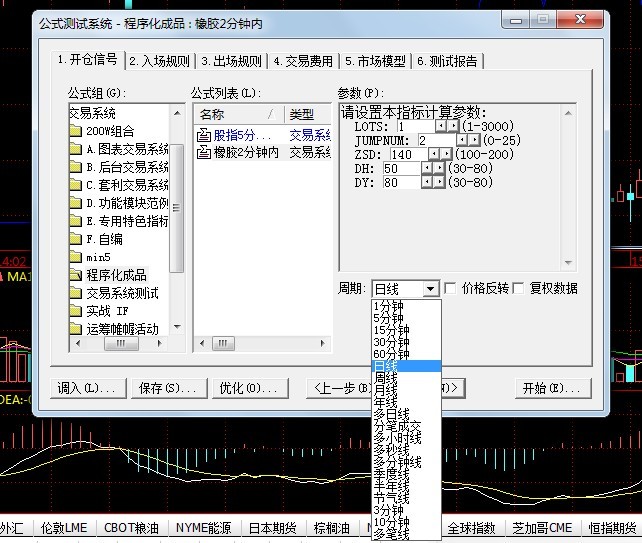Image resolution: width=642 pixels, height=543 pixels.
Task: Click the 交易系统测试 folder icon
Action: click(76, 293)
